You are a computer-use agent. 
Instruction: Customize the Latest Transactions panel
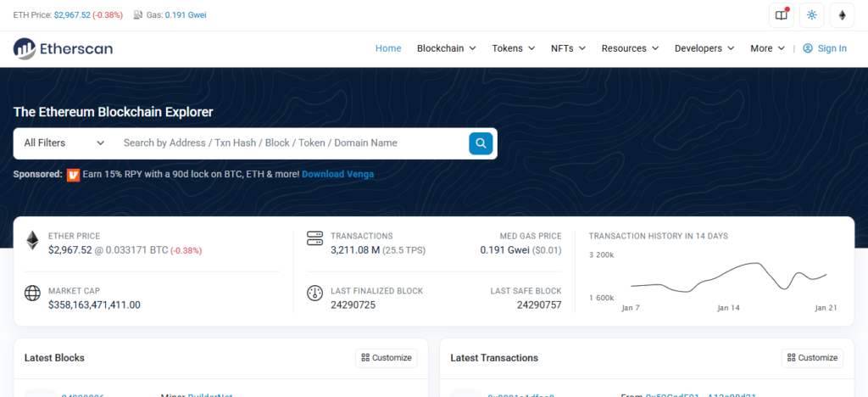pyautogui.click(x=812, y=358)
